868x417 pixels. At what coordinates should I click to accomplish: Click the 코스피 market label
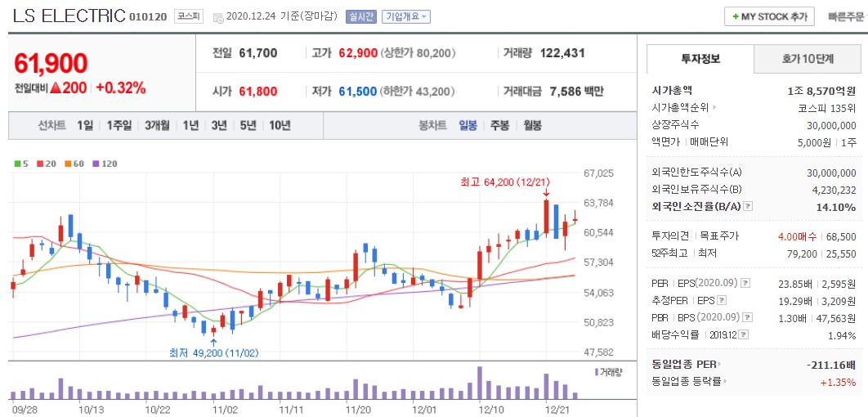pyautogui.click(x=189, y=16)
